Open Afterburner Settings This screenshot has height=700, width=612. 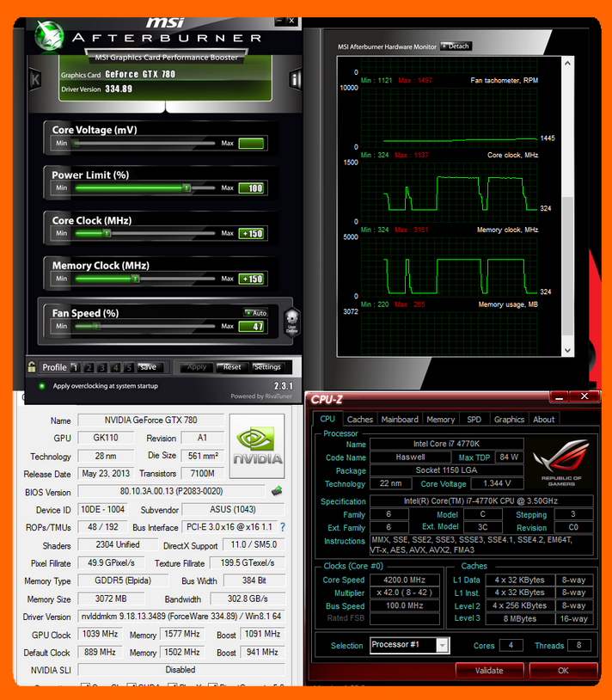point(267,367)
